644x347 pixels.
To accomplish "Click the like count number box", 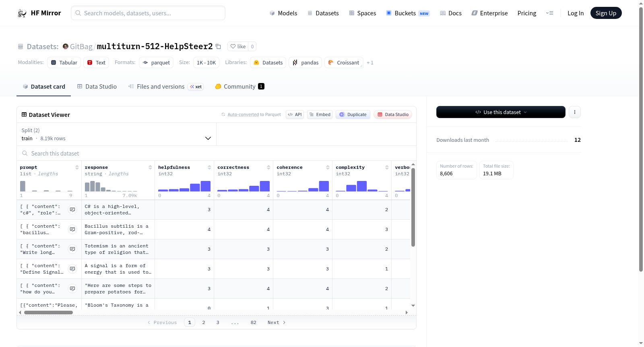I will click(x=252, y=46).
